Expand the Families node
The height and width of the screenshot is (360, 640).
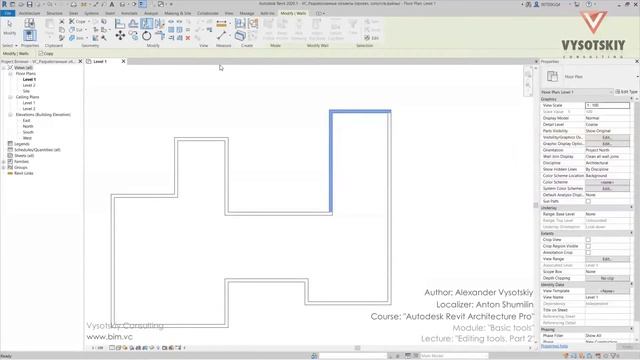(4, 162)
